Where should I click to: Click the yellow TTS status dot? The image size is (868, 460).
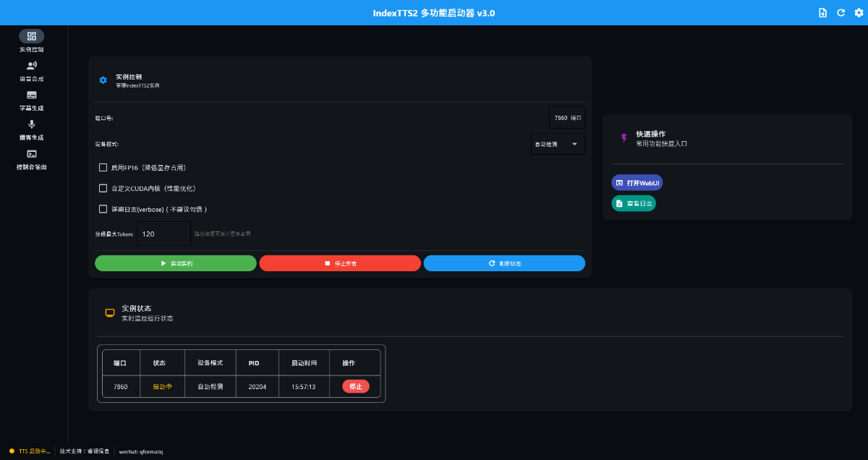(x=12, y=451)
